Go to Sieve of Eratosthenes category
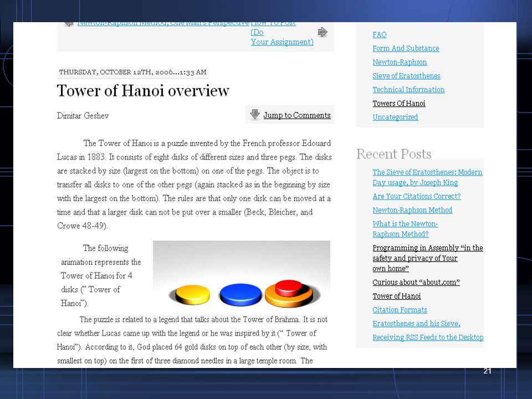Image resolution: width=532 pixels, height=399 pixels. click(406, 76)
